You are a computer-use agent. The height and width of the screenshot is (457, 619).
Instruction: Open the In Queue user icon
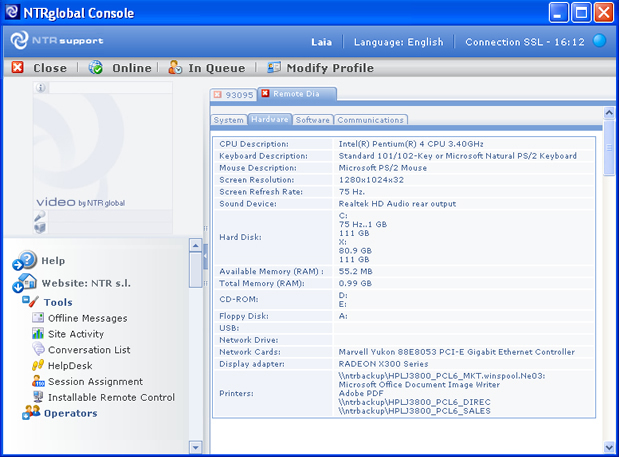click(x=176, y=68)
